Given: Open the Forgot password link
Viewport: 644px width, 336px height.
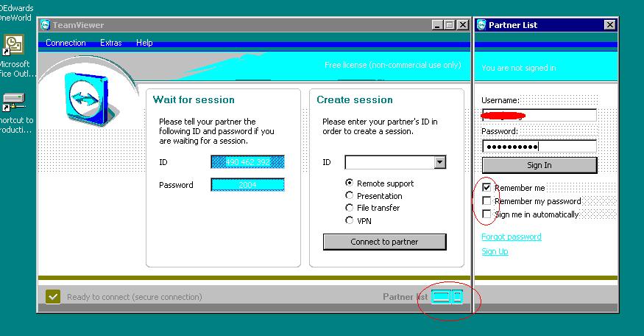Looking at the screenshot, I should pyautogui.click(x=512, y=237).
